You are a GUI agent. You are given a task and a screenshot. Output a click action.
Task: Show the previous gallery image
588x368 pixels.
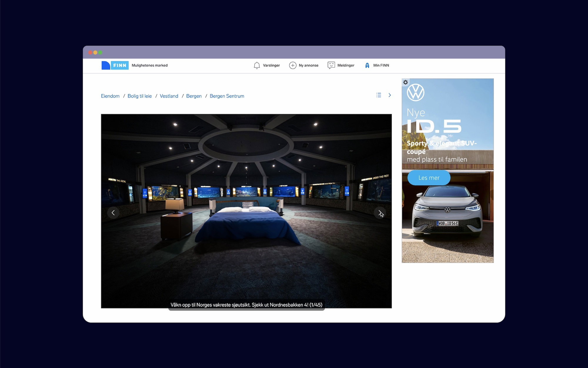coord(113,213)
